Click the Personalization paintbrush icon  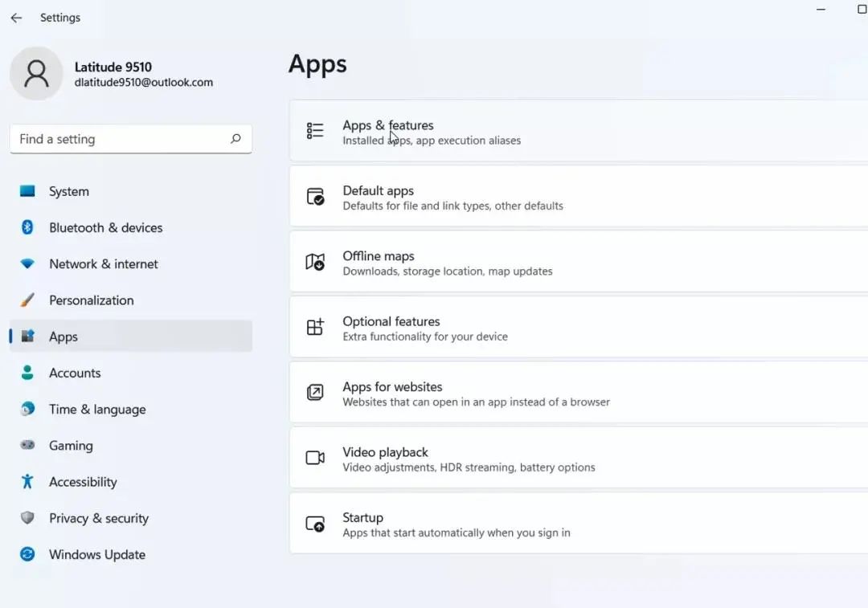(x=27, y=300)
